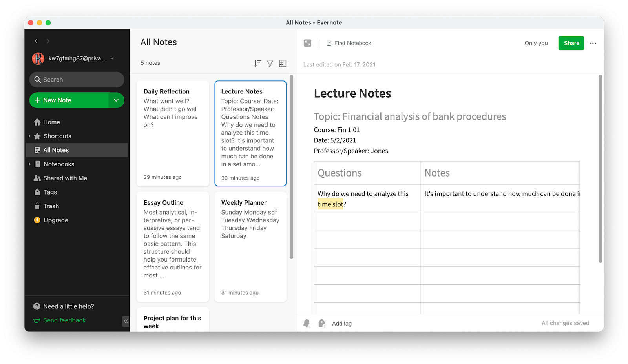This screenshot has width=628, height=364.
Task: Open the sort options icon
Action: click(257, 64)
